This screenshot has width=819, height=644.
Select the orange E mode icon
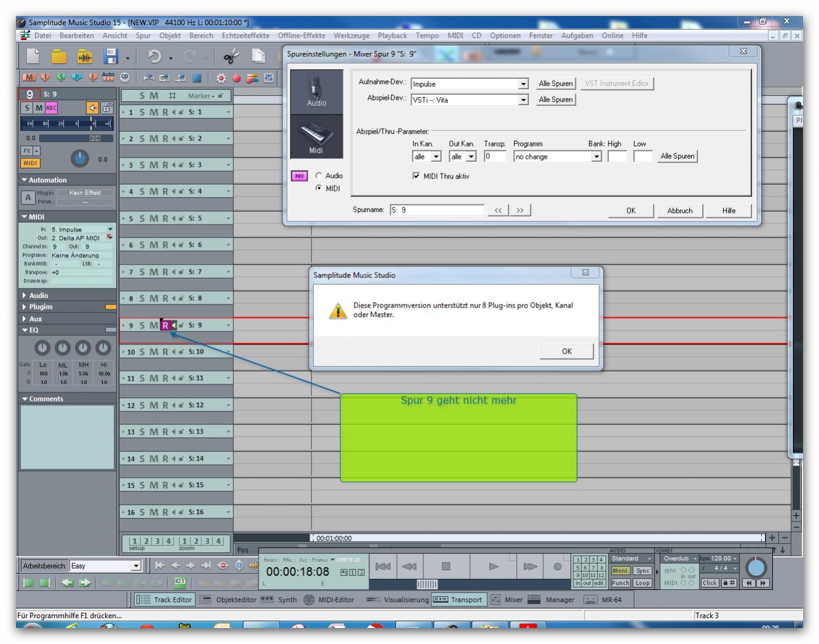[92, 78]
